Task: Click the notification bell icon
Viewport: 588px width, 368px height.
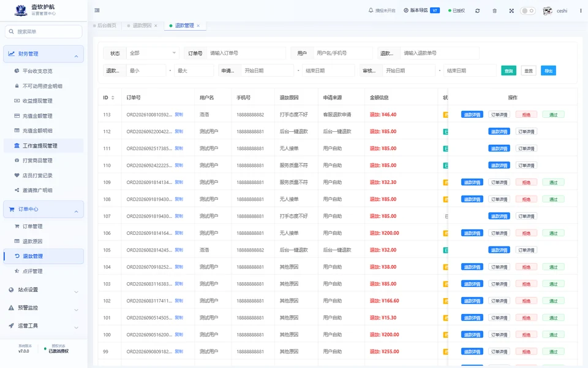Action: click(x=371, y=10)
